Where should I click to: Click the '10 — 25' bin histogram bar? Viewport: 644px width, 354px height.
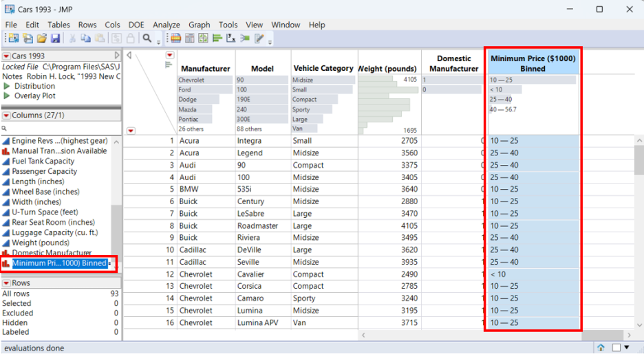click(x=533, y=80)
